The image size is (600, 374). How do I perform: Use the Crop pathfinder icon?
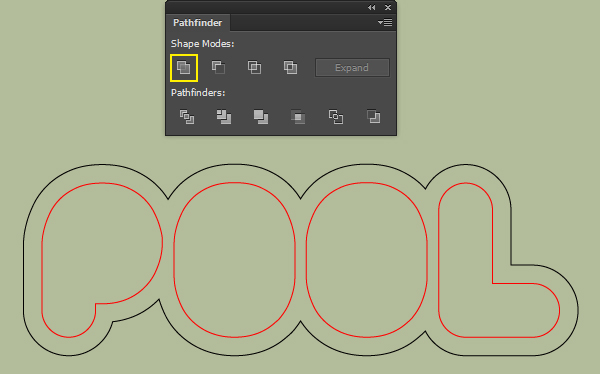pos(298,117)
